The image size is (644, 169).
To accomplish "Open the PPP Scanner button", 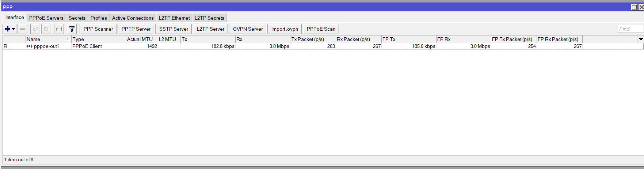I will [x=98, y=29].
